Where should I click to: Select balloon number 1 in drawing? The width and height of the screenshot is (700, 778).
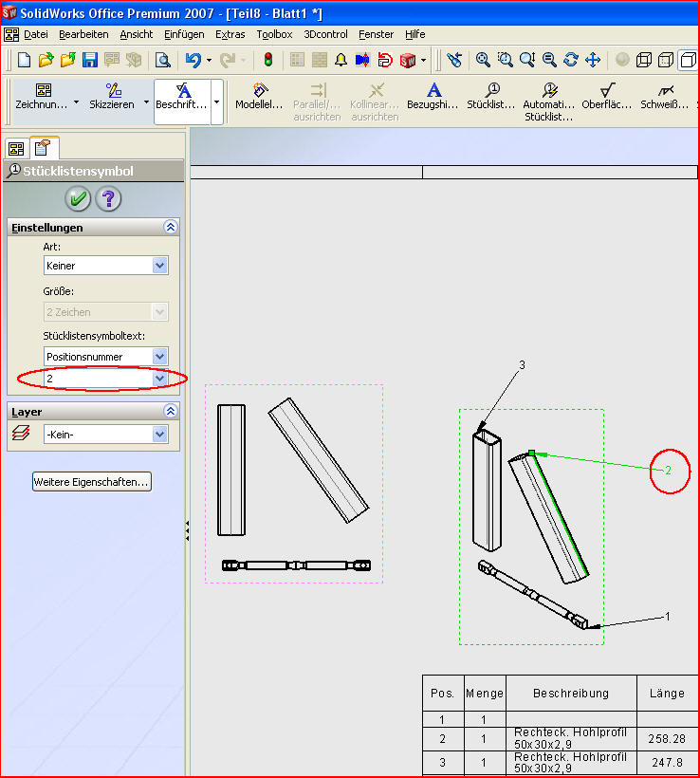(x=667, y=617)
